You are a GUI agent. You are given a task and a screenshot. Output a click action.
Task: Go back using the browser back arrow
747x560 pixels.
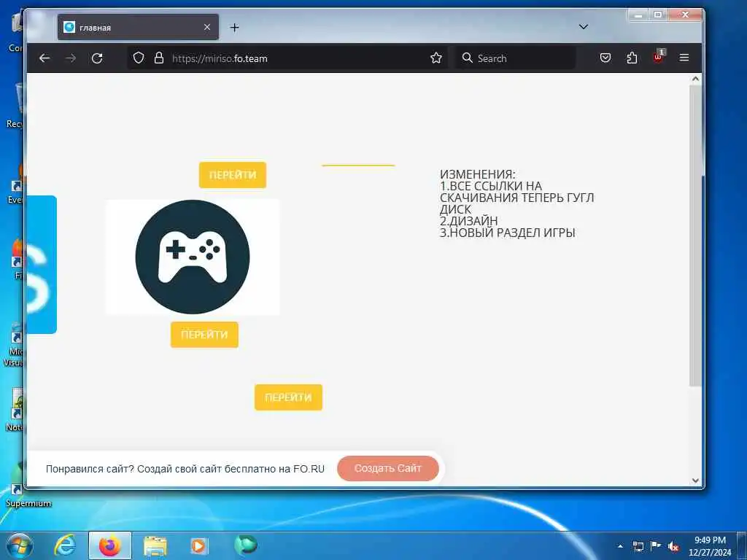[x=44, y=58]
